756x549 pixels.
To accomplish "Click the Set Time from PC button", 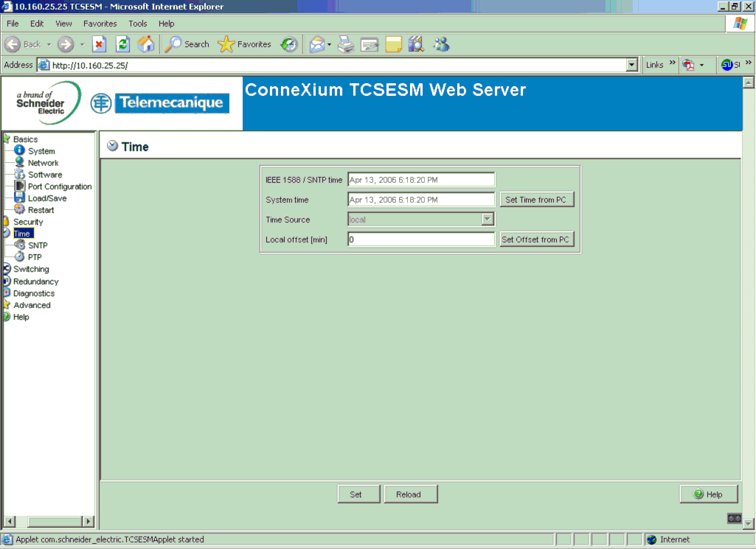I will point(537,200).
